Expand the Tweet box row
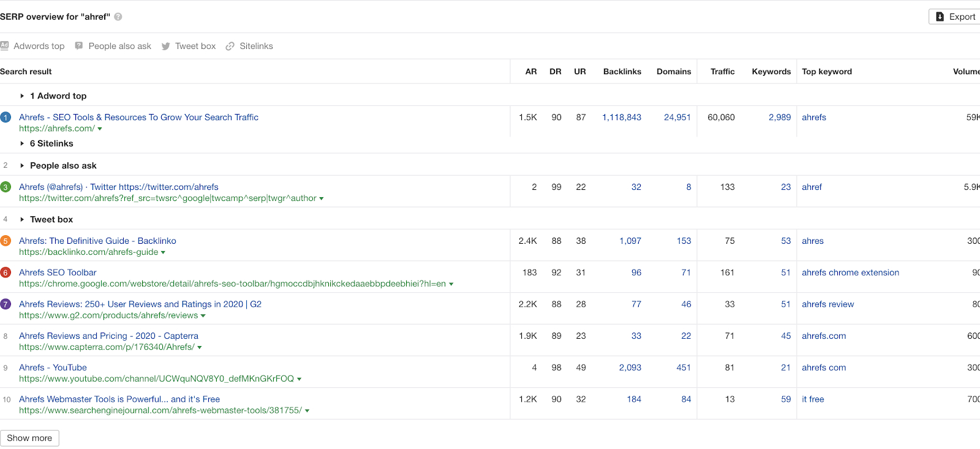980x449 pixels. (x=22, y=219)
